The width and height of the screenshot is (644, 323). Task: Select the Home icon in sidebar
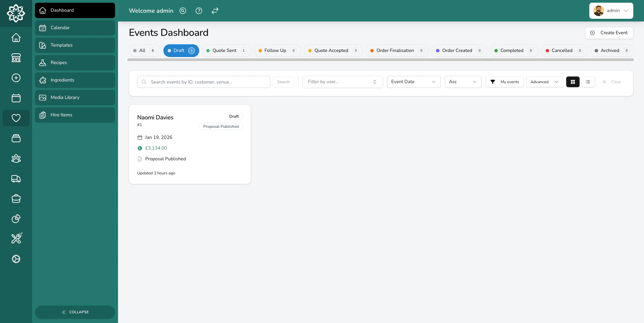pyautogui.click(x=16, y=38)
